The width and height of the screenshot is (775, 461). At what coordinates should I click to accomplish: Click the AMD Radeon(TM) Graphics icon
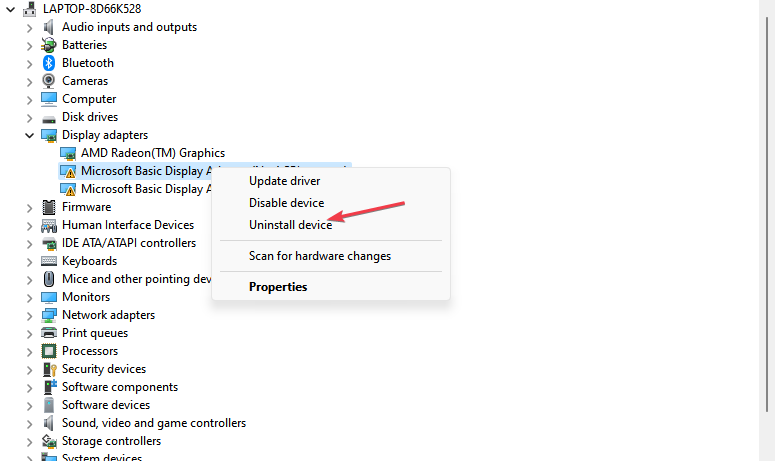tap(68, 154)
